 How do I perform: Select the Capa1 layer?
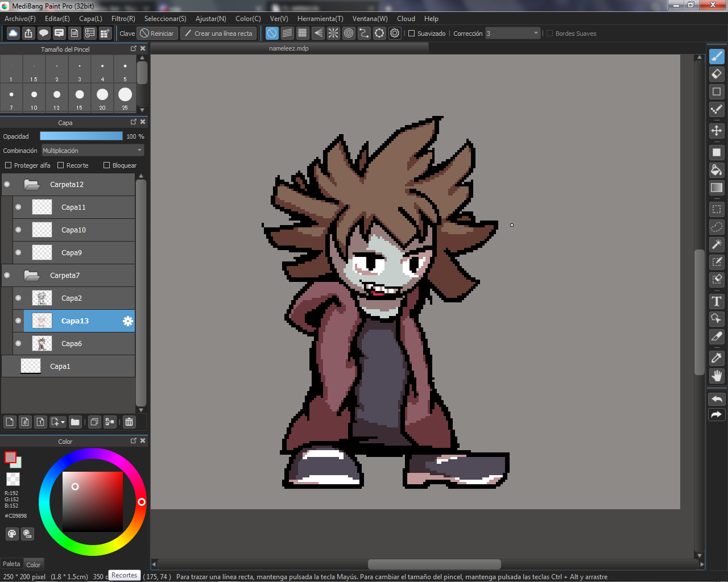point(68,366)
